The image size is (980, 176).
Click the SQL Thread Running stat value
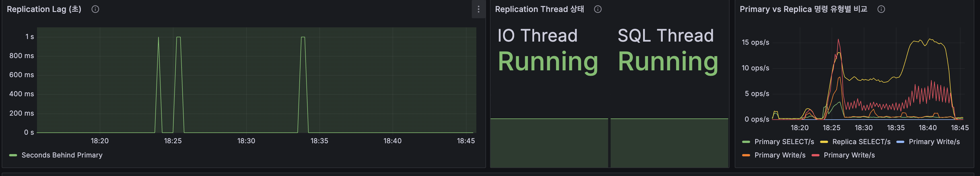point(668,62)
